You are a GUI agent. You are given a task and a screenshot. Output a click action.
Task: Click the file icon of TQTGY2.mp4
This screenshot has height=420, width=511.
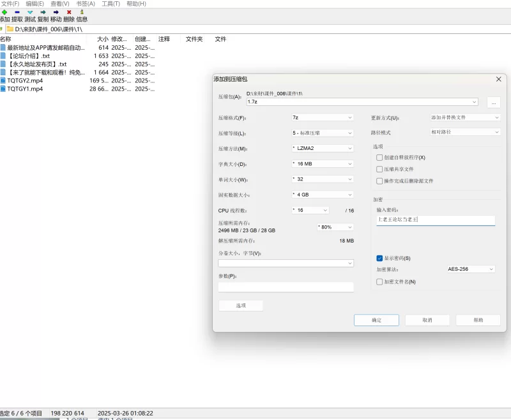click(3, 80)
